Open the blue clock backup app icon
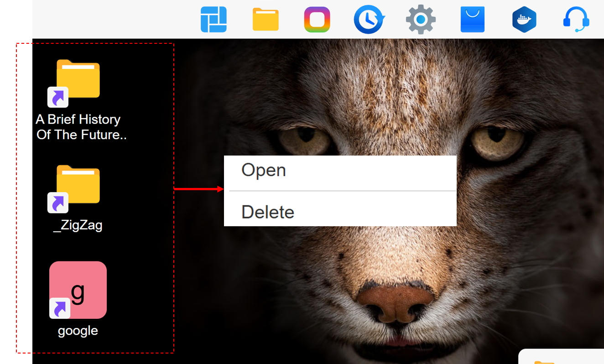The height and width of the screenshot is (364, 604). point(369,20)
